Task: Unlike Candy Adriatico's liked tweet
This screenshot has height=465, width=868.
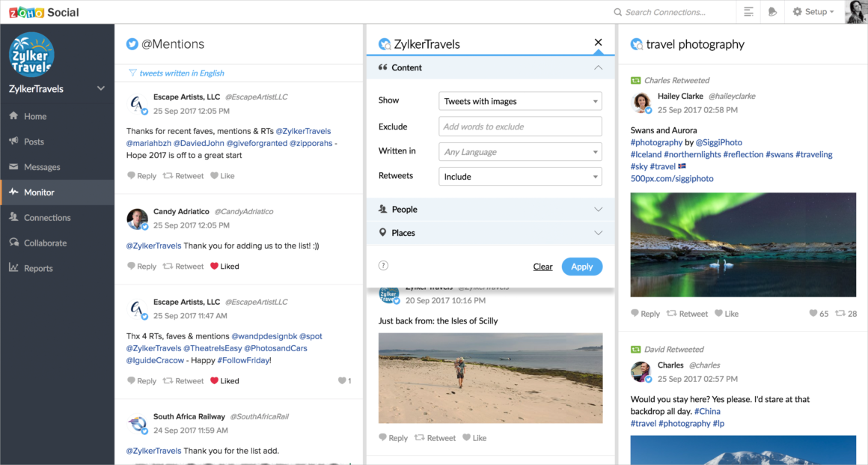Action: (x=214, y=267)
